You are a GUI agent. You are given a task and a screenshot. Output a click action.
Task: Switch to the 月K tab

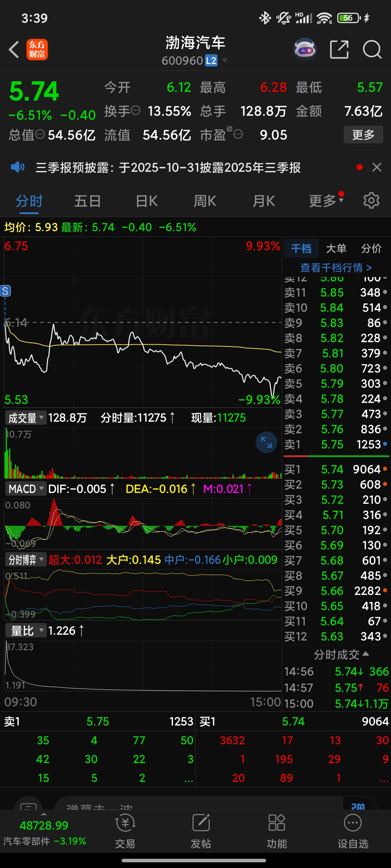(x=264, y=201)
